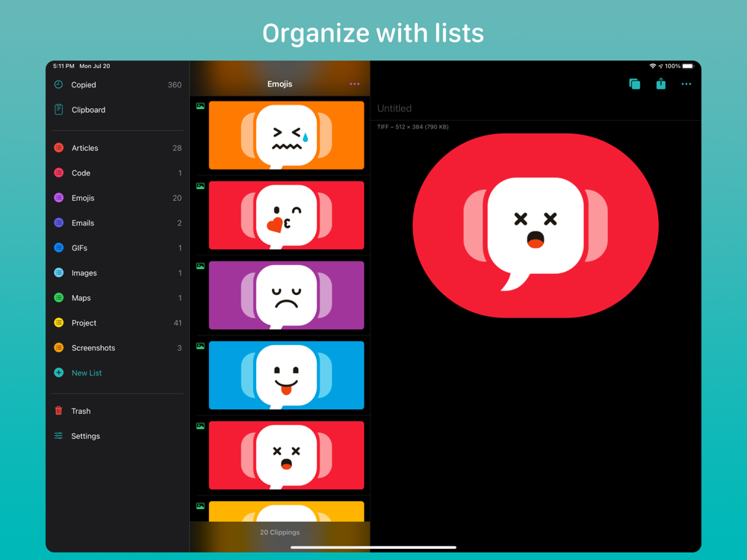Click image type icon beside yellow clipping

click(200, 506)
